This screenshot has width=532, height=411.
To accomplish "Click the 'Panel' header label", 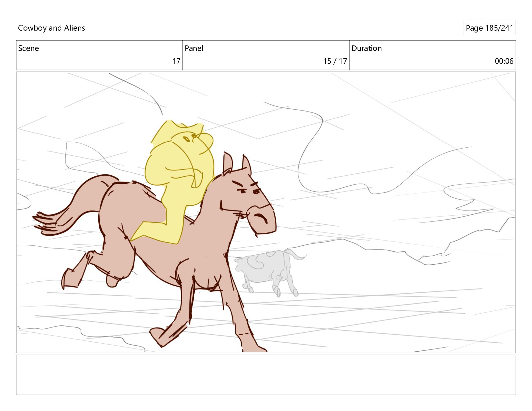I will pos(194,48).
